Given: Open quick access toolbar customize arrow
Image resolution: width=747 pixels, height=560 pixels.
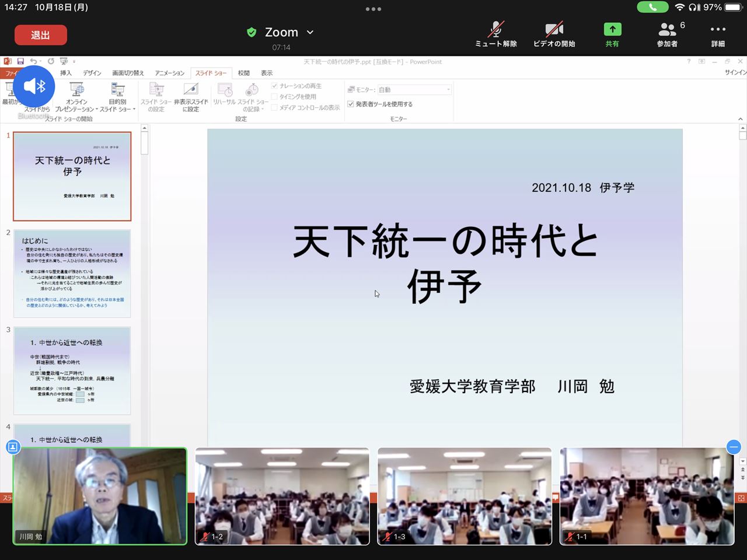Looking at the screenshot, I should click(74, 61).
